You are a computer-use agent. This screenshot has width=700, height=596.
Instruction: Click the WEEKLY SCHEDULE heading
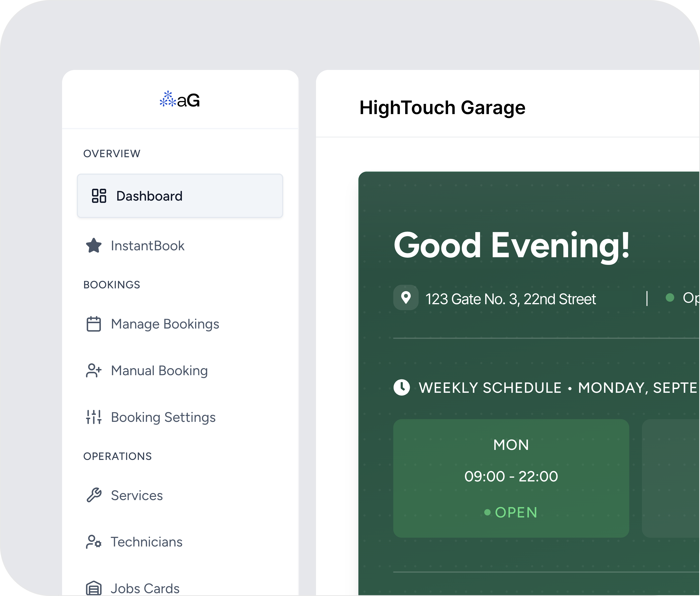490,387
